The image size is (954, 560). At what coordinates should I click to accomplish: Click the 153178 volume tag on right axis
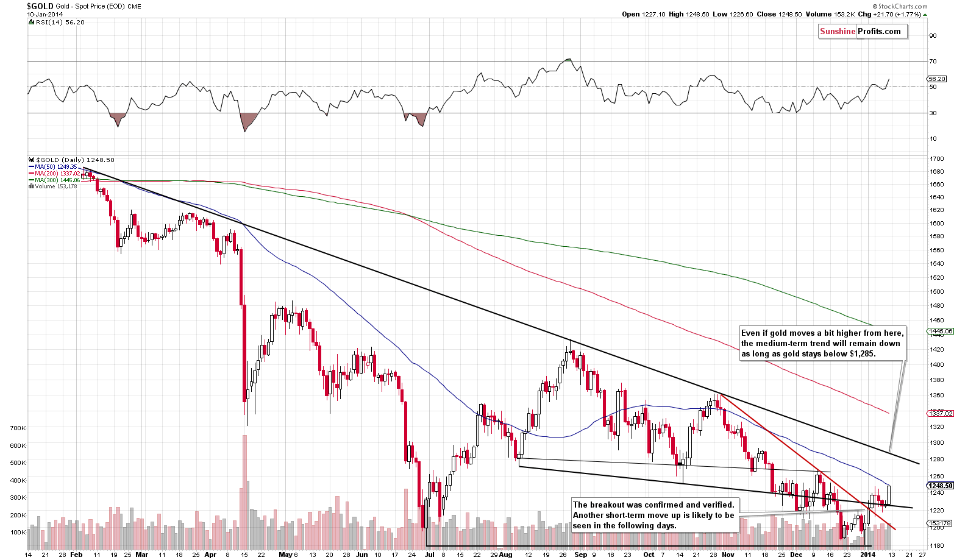pyautogui.click(x=940, y=523)
